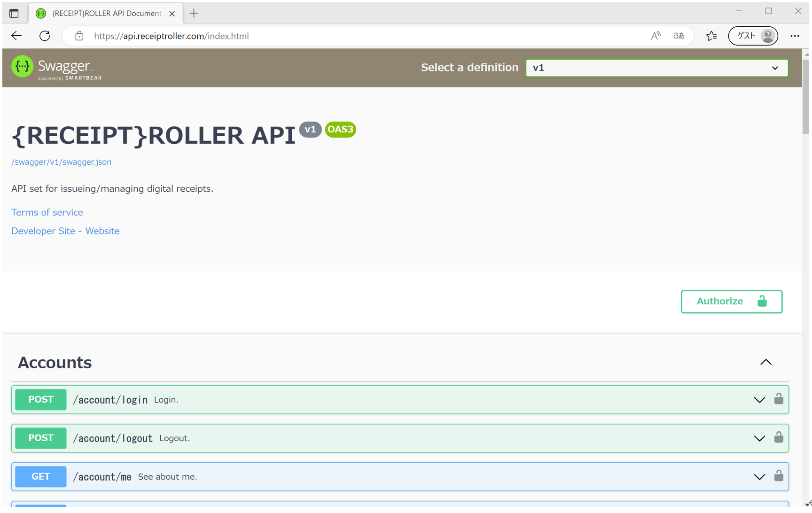Reload the page with the refresh icon
The image size is (812, 513).
pos(45,36)
